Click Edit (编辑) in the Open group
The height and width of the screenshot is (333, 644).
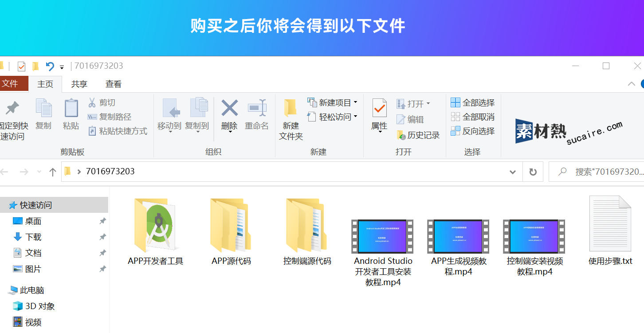tap(410, 119)
